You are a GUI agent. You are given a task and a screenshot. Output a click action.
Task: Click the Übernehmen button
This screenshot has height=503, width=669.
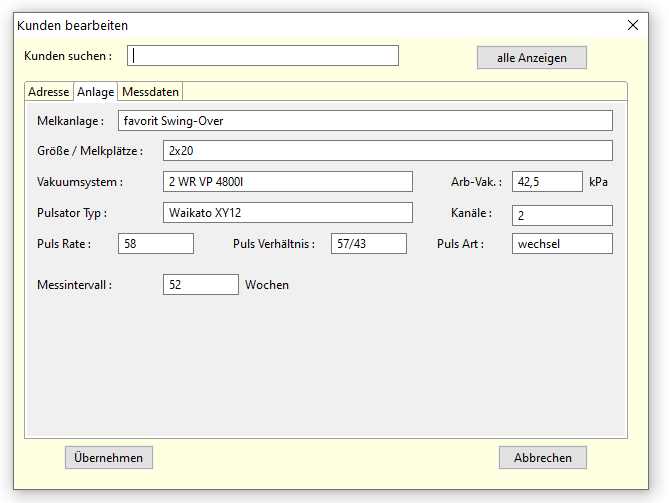109,458
